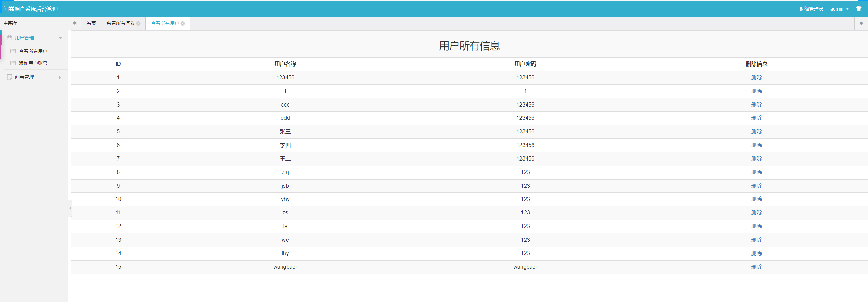Click the theme shirt icon in header

point(859,9)
